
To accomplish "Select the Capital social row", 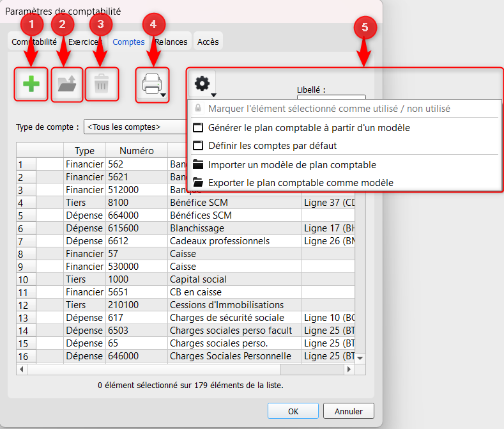I will 185,279.
